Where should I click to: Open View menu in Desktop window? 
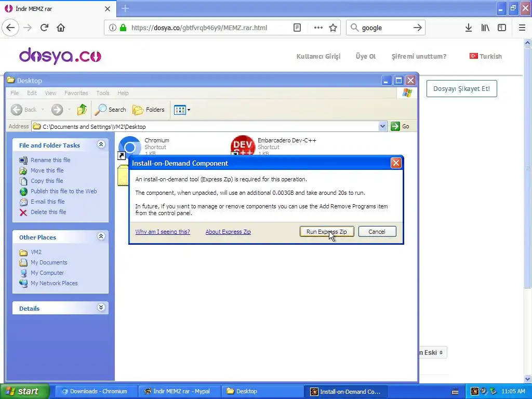(x=50, y=93)
